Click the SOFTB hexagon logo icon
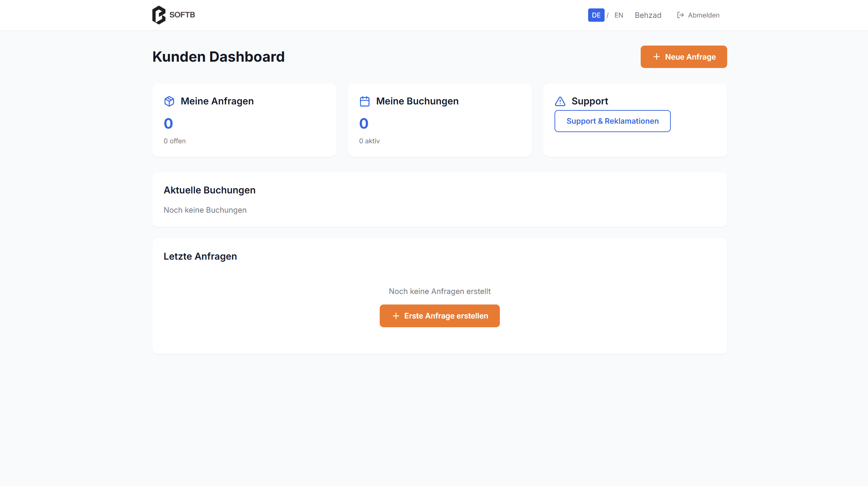 click(159, 15)
